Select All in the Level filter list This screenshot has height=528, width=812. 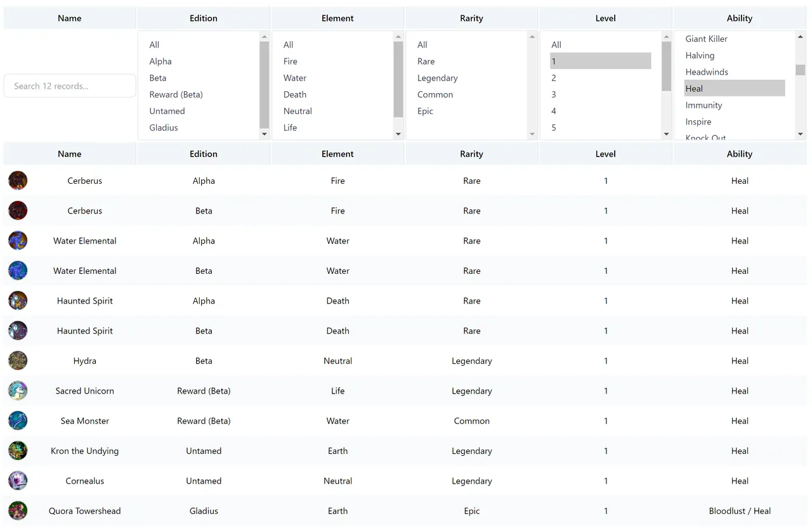[601, 45]
